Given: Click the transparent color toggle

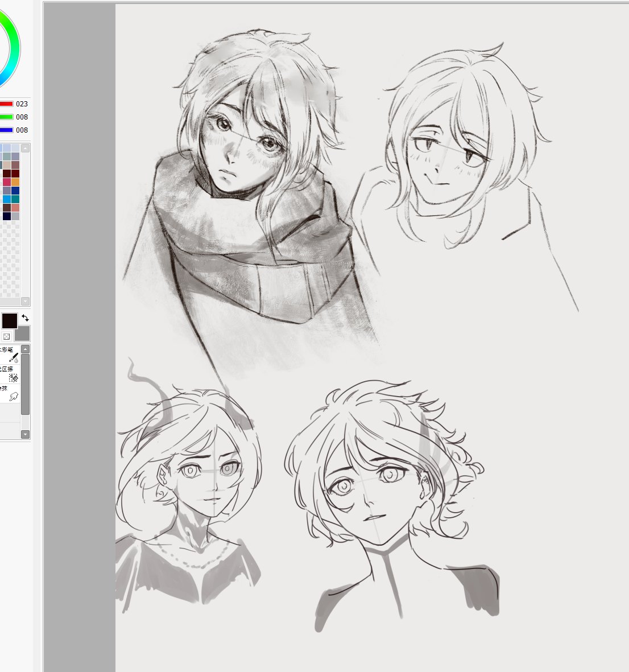Looking at the screenshot, I should pyautogui.click(x=6, y=336).
